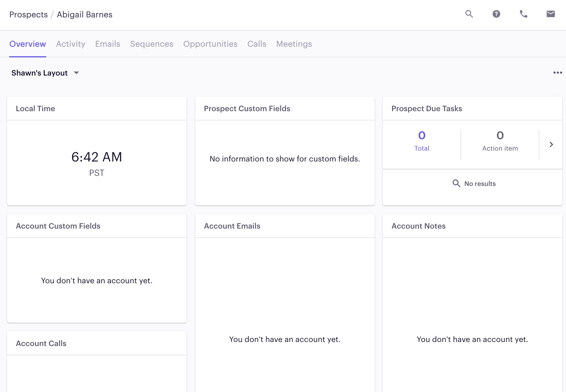Viewport: 566px width, 392px height.
Task: Click the magnifier icon beside No results
Action: pyautogui.click(x=456, y=183)
